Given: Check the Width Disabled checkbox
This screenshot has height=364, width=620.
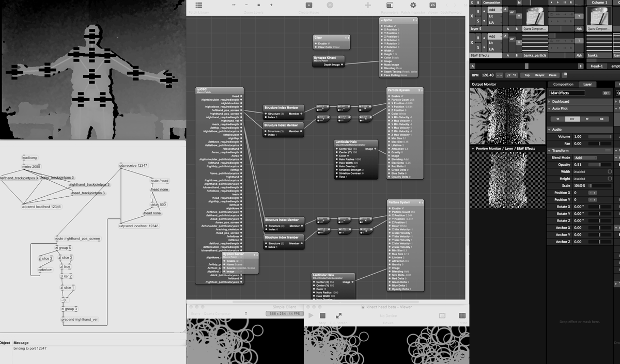Looking at the screenshot, I should [x=610, y=171].
